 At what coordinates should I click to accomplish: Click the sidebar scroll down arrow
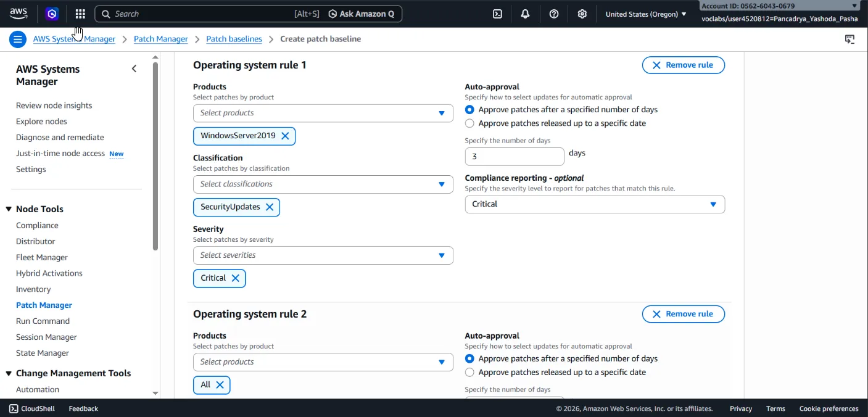(x=155, y=393)
